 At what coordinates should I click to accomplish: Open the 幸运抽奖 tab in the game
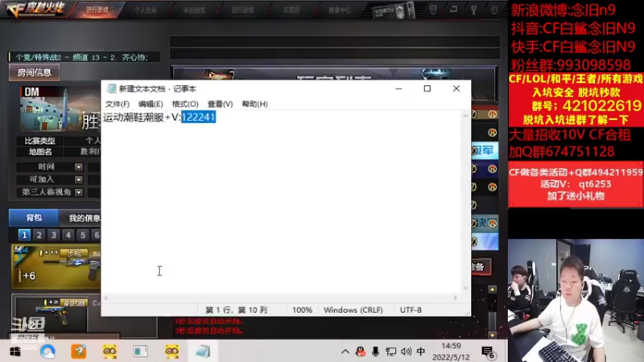click(194, 10)
